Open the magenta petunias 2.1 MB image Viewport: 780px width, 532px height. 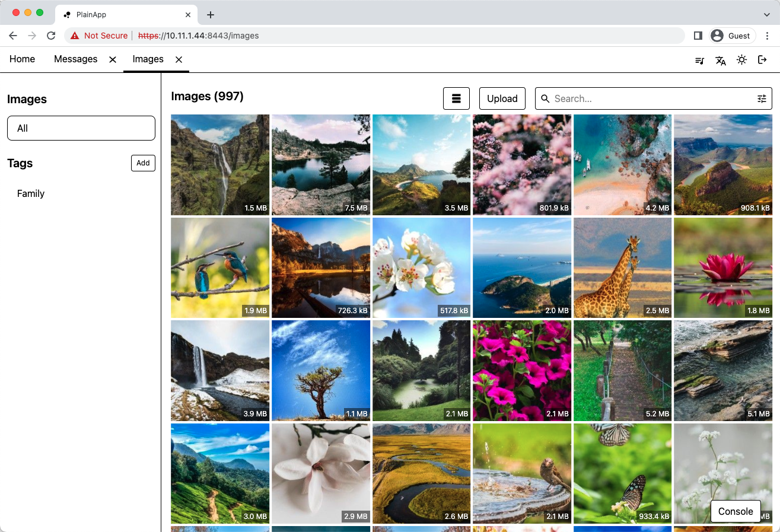click(522, 371)
